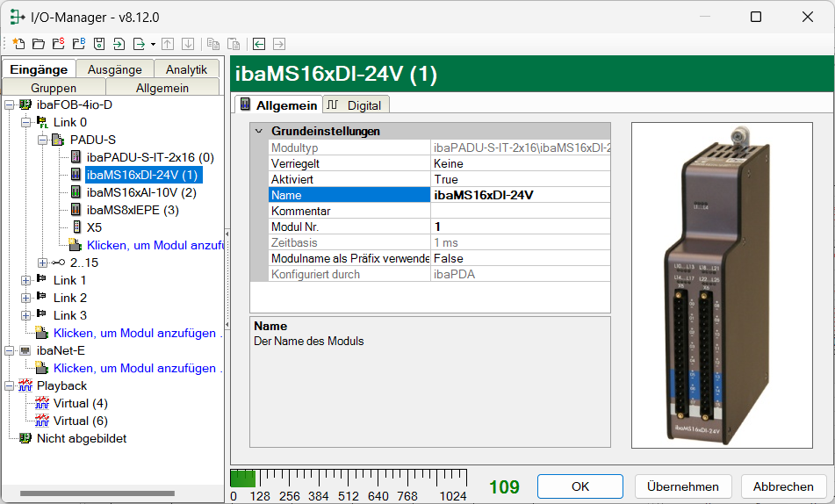Click the green left arrow navigation icon

(259, 44)
